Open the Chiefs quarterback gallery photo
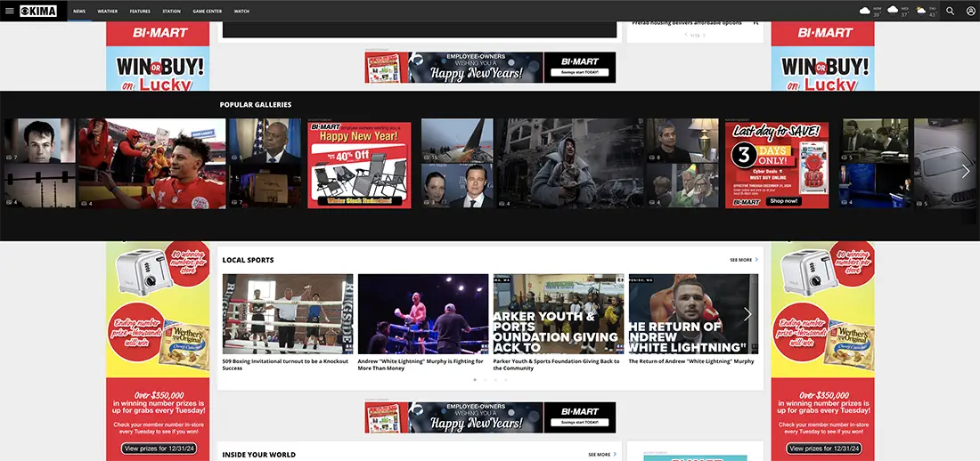 (151, 164)
